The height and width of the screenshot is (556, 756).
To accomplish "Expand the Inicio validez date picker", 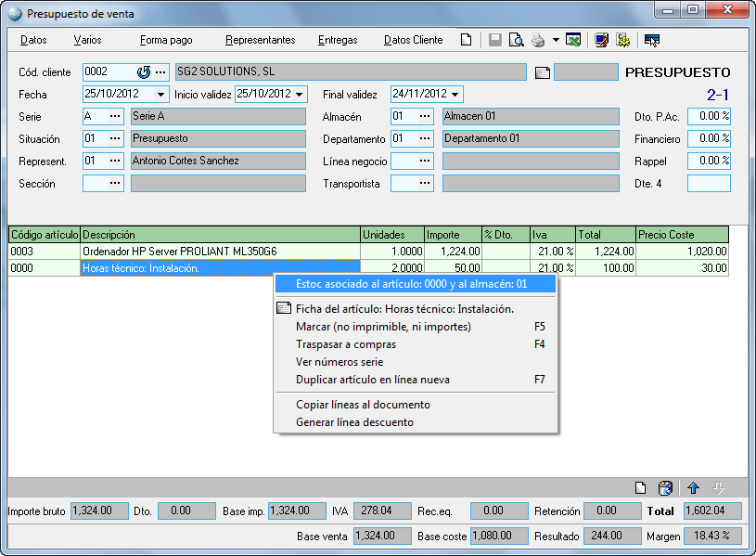I will click(x=300, y=95).
